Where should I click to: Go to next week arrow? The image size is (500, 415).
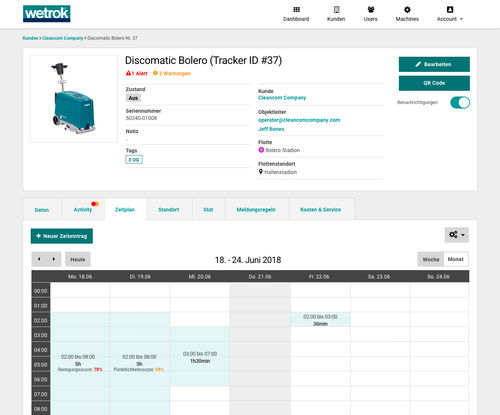coord(54,259)
